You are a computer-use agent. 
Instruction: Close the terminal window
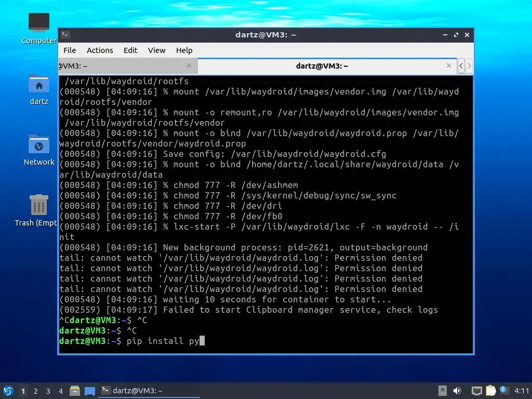(467, 35)
